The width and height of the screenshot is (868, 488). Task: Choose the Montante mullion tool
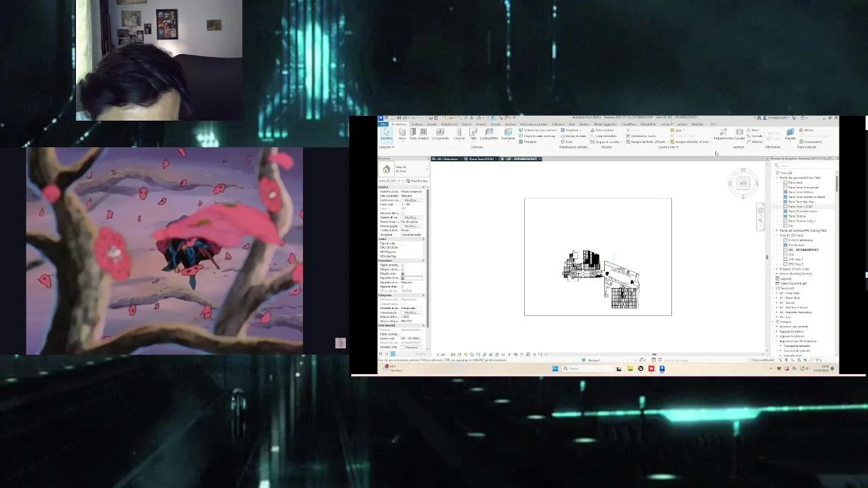(528, 142)
